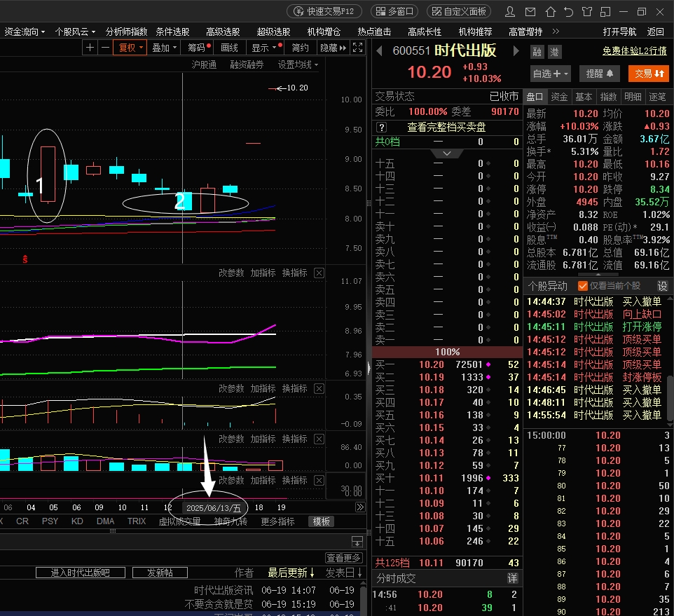Select KD indicator tab
Image resolution: width=674 pixels, height=616 pixels.
77,521
